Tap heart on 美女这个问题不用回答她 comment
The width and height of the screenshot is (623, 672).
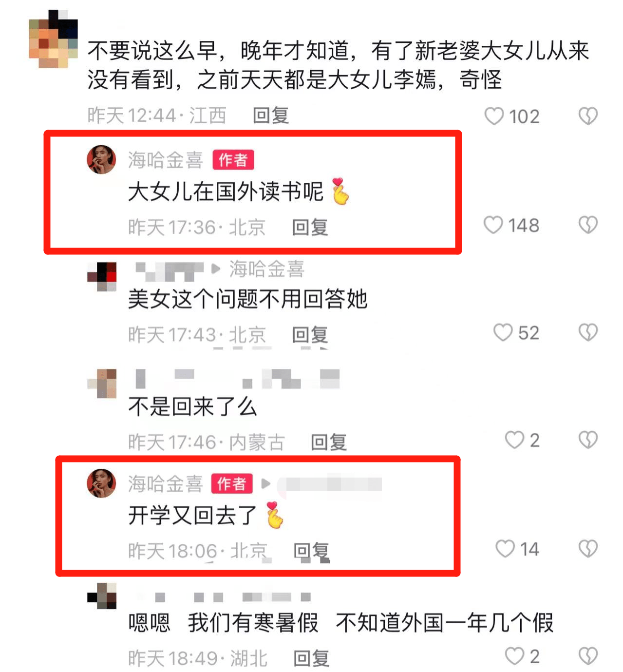tap(503, 332)
